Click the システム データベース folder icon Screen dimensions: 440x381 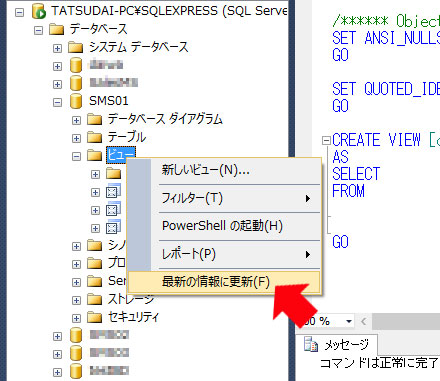click(x=76, y=47)
